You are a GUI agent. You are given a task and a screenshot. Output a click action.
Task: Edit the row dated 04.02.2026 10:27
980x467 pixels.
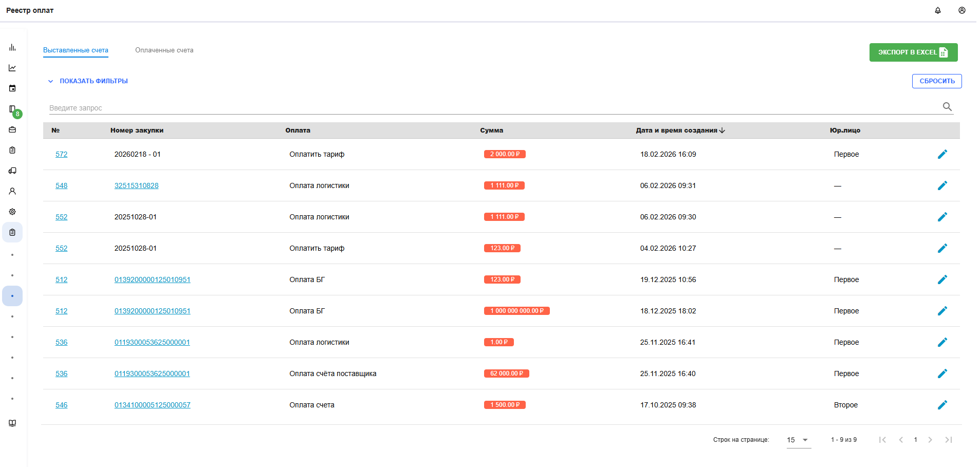click(942, 248)
